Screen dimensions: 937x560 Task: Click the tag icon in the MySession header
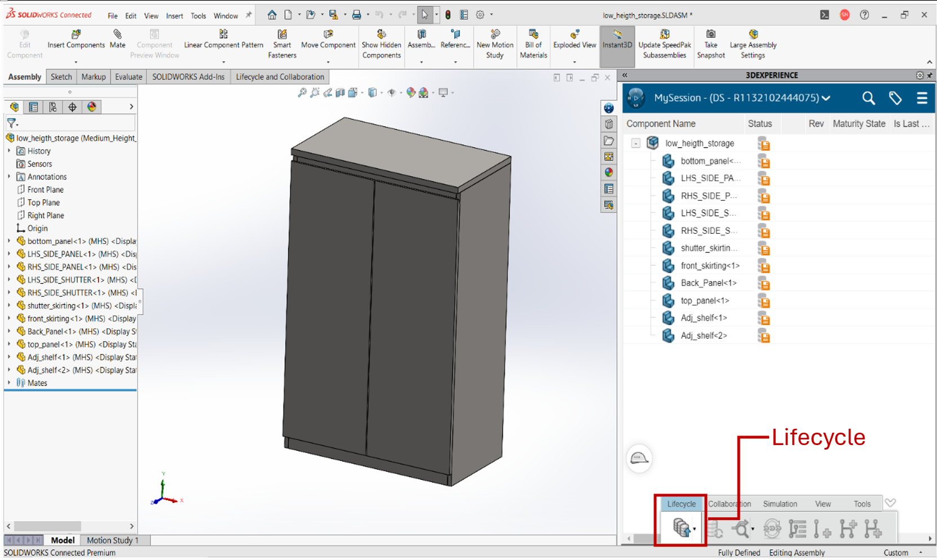click(x=895, y=99)
